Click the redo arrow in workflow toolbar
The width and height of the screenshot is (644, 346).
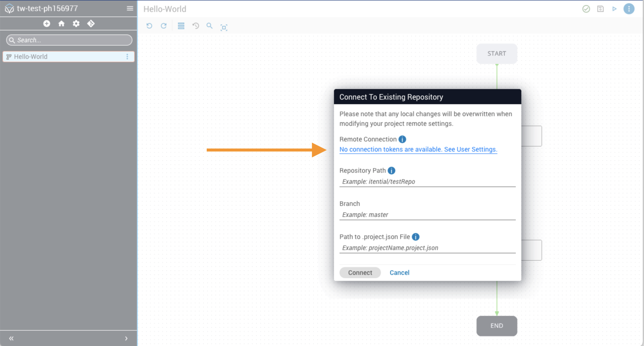pyautogui.click(x=163, y=26)
